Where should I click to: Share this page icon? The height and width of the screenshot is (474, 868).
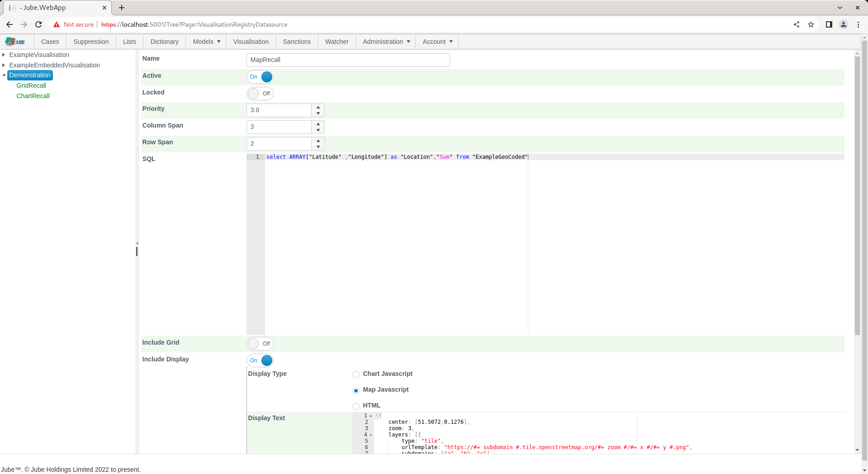[797, 24]
